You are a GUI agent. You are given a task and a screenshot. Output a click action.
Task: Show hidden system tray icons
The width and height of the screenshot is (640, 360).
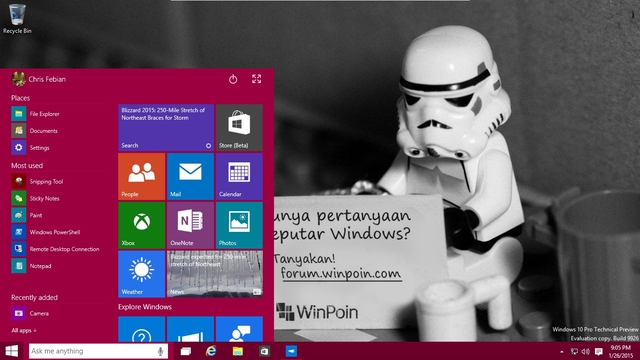(562, 351)
